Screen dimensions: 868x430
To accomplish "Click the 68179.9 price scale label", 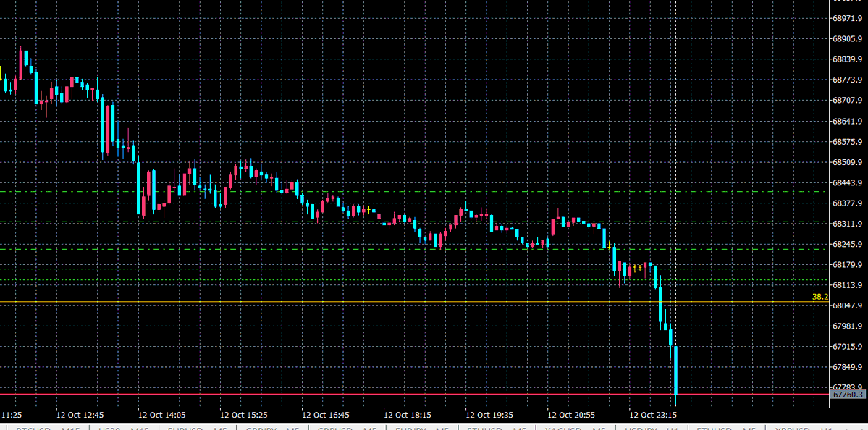I will click(848, 264).
